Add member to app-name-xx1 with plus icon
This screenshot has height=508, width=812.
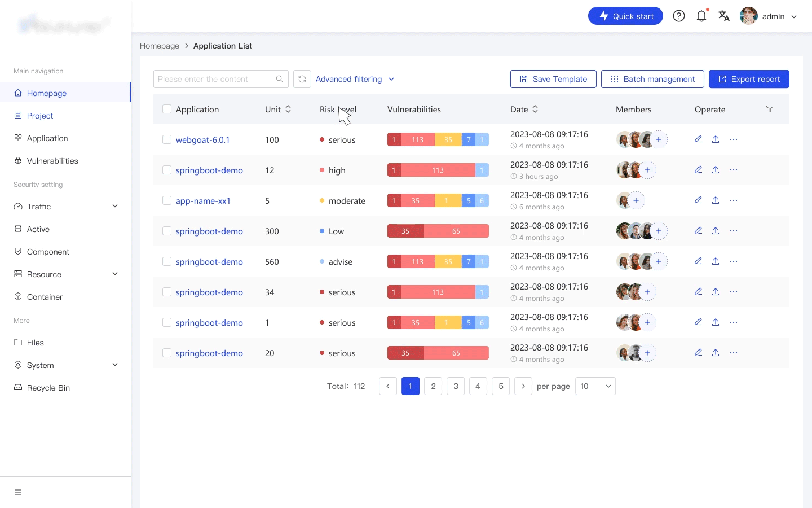pyautogui.click(x=636, y=200)
